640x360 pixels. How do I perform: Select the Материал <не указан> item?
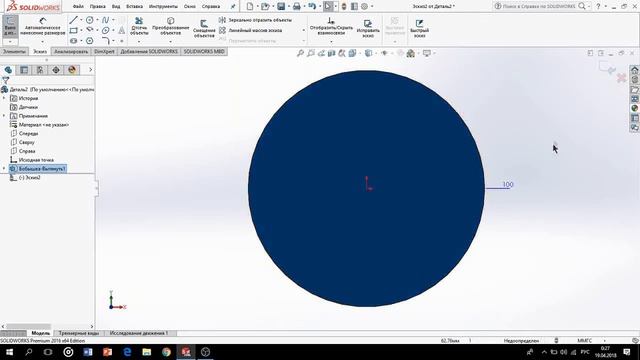(x=40, y=125)
